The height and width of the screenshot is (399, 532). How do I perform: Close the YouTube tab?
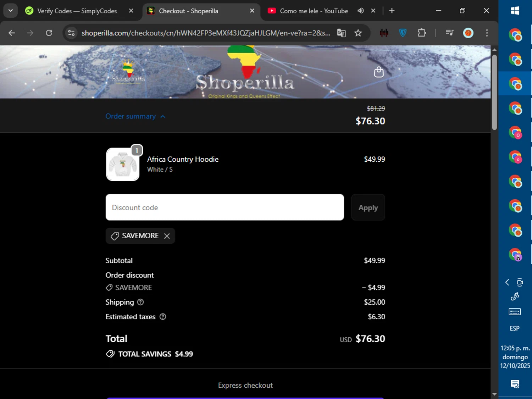click(x=373, y=11)
